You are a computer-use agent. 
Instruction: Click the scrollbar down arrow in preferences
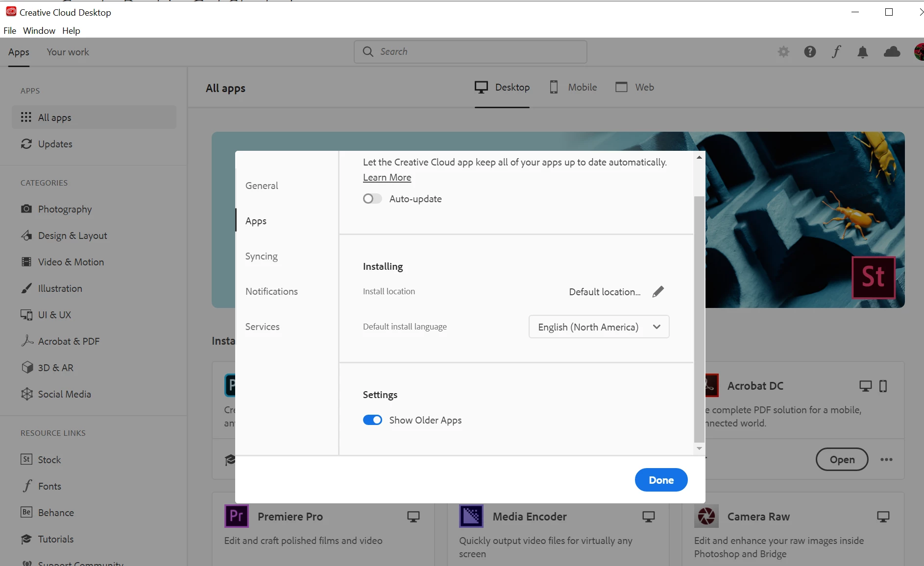coord(699,448)
